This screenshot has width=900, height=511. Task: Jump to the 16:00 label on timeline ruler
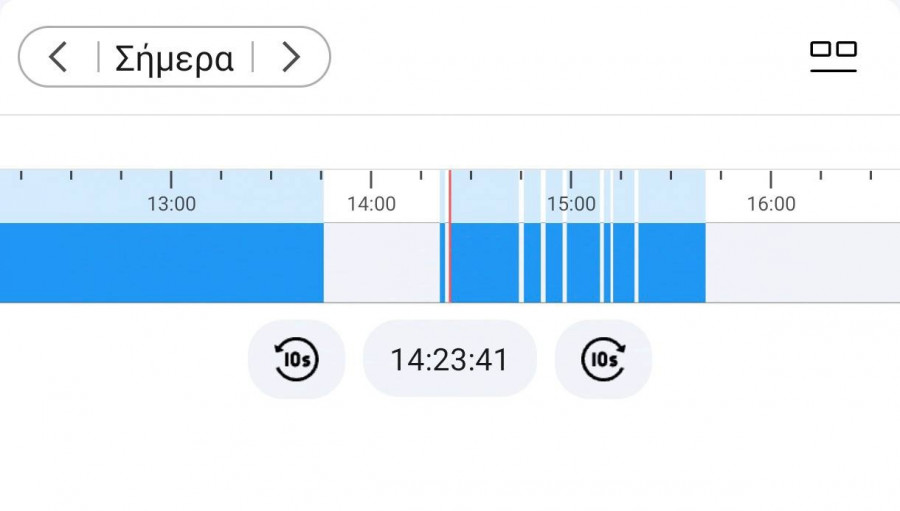(x=771, y=204)
